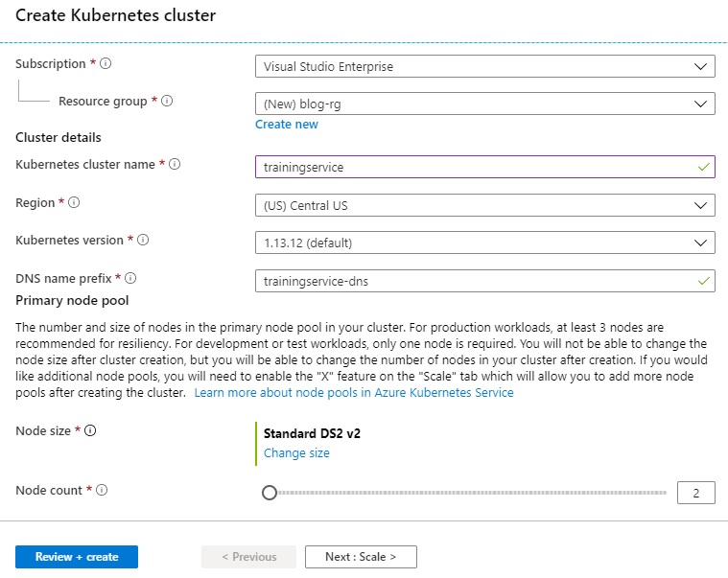Click the Previous button
Image resolution: width=728 pixels, height=578 pixels.
[248, 557]
